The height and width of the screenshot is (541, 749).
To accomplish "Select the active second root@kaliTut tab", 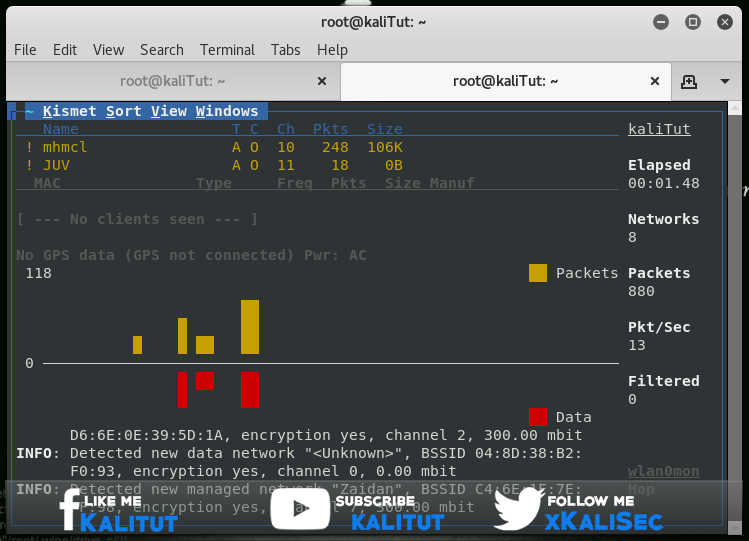I will pyautogui.click(x=505, y=81).
